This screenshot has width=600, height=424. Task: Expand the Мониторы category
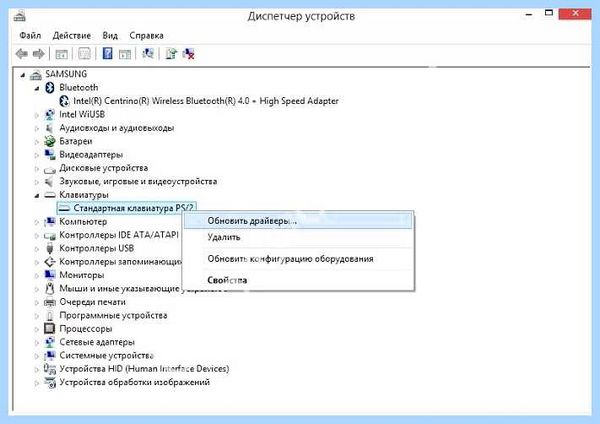click(x=37, y=276)
